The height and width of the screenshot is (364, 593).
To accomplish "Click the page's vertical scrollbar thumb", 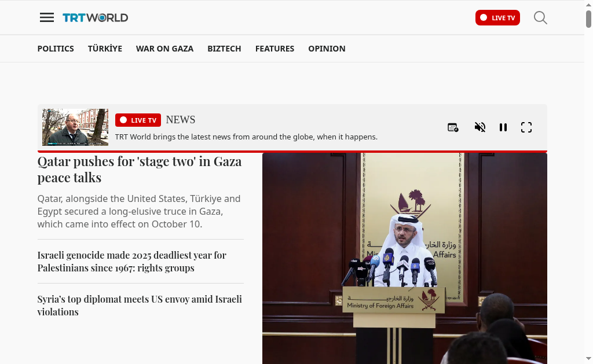I will [588, 19].
